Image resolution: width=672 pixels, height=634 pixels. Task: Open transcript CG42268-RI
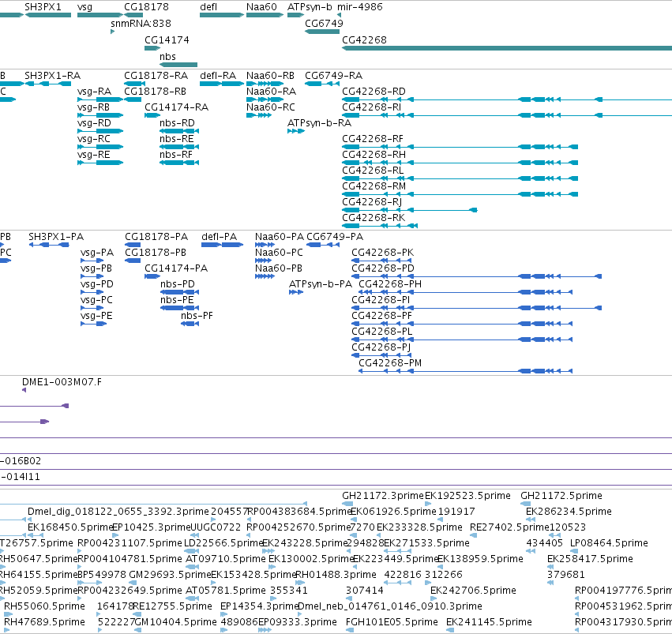tap(372, 107)
